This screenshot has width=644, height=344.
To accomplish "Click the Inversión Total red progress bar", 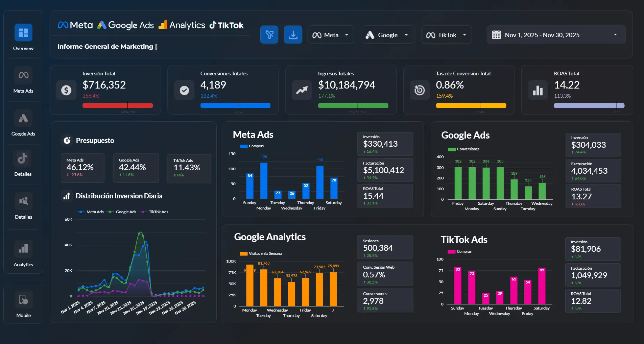I will (x=118, y=105).
